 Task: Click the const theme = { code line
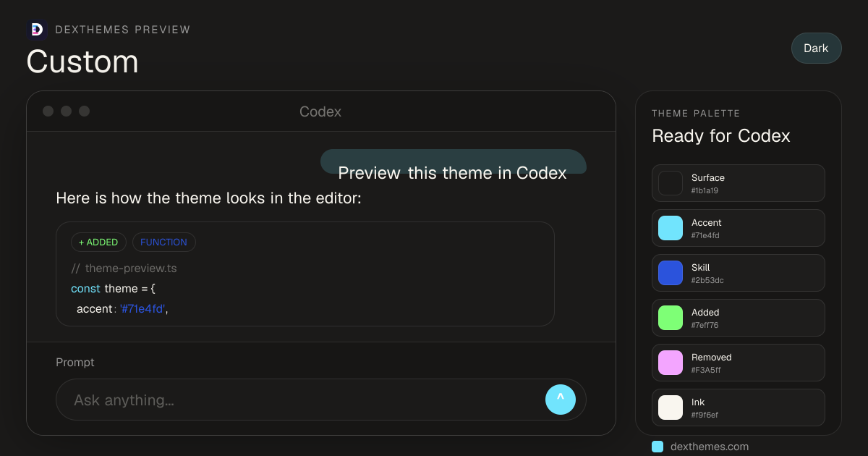click(113, 289)
